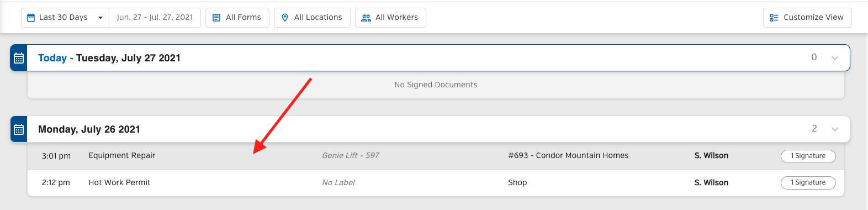Collapse the Today section chevron
The height and width of the screenshot is (210, 868).
835,58
